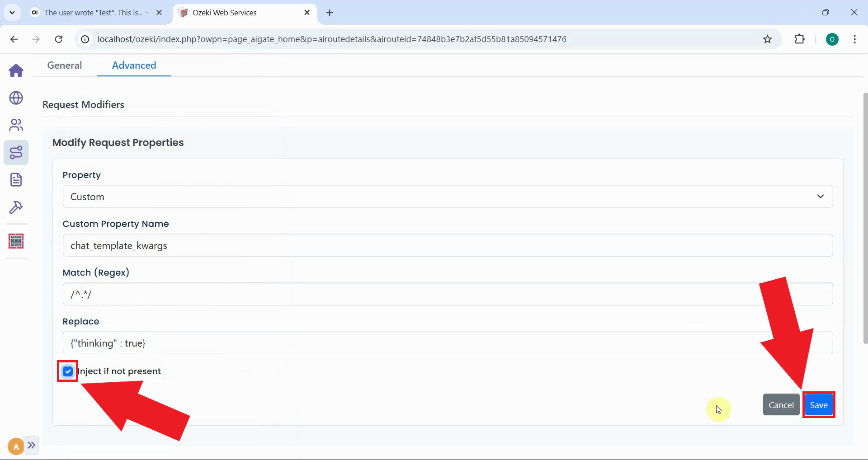Click the profile badge showing O in browser toolbar
This screenshot has width=868, height=460.
(x=833, y=39)
